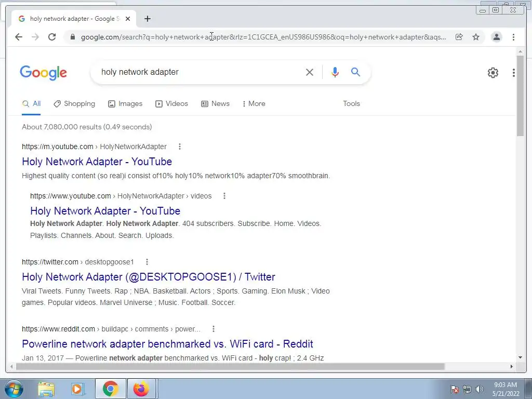Open Chrome's three-dot menu

(513, 37)
